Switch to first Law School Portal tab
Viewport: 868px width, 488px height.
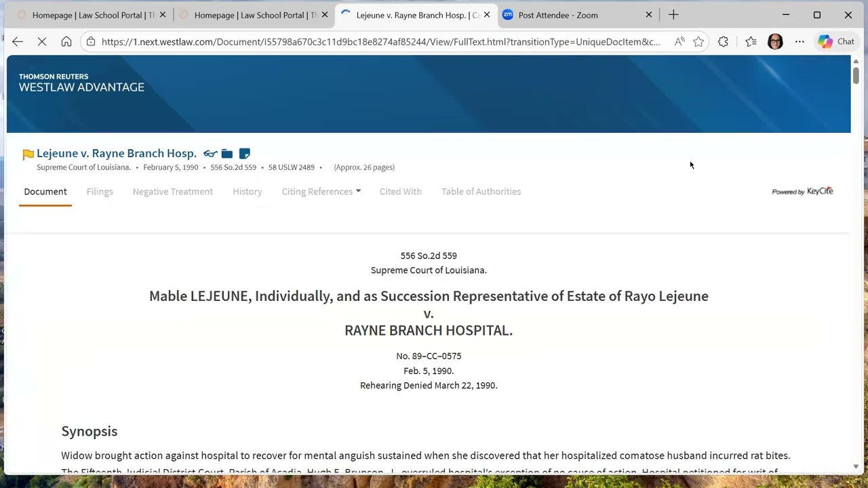pos(91,15)
